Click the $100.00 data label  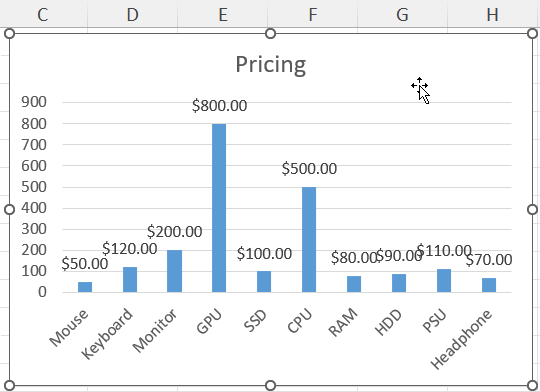(264, 254)
